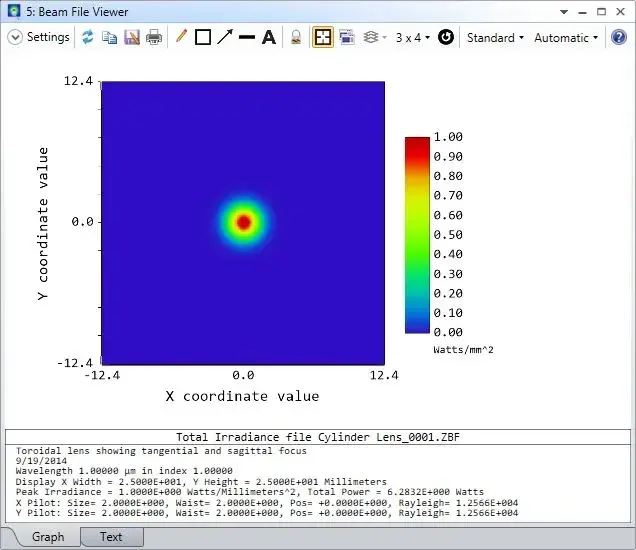
Task: Click the copy window icon
Action: (x=109, y=37)
